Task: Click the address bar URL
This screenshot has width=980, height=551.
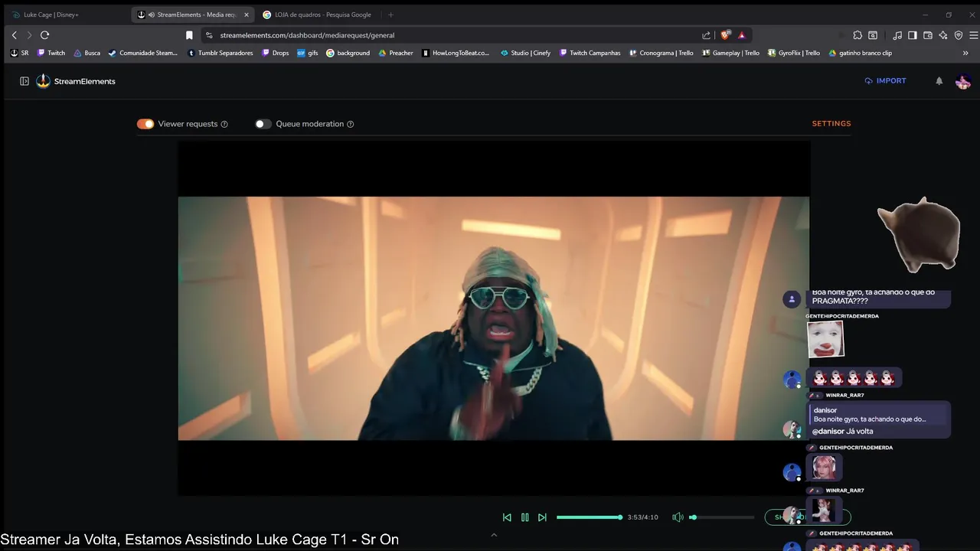Action: click(x=307, y=35)
